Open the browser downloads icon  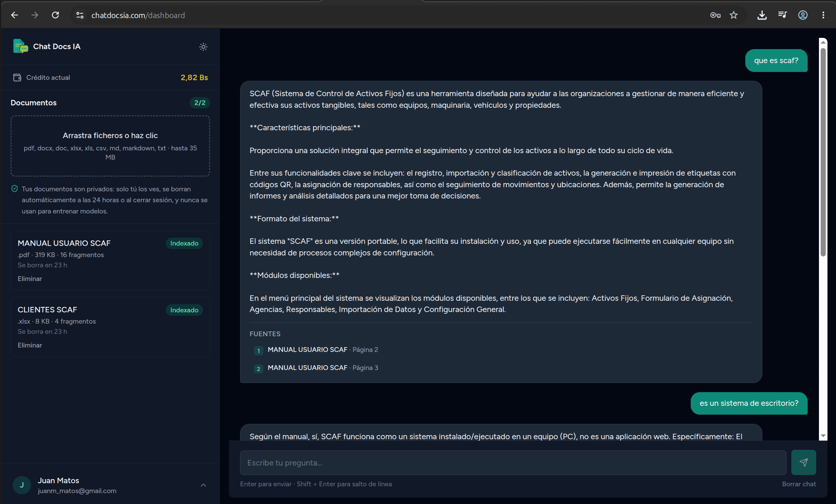[x=762, y=15]
